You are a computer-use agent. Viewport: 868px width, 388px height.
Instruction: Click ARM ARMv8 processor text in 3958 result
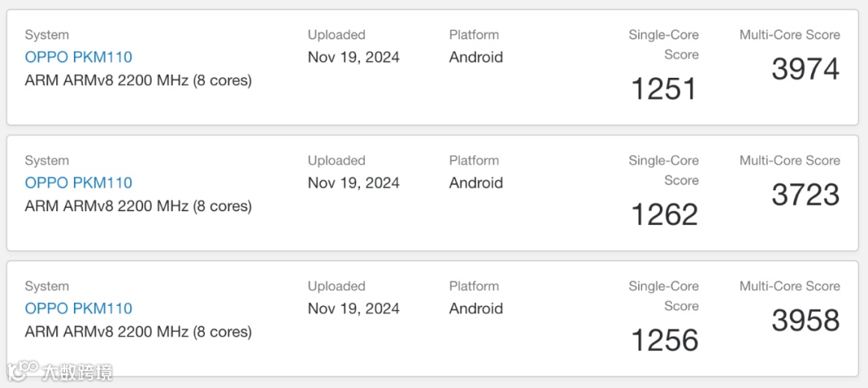pyautogui.click(x=138, y=332)
